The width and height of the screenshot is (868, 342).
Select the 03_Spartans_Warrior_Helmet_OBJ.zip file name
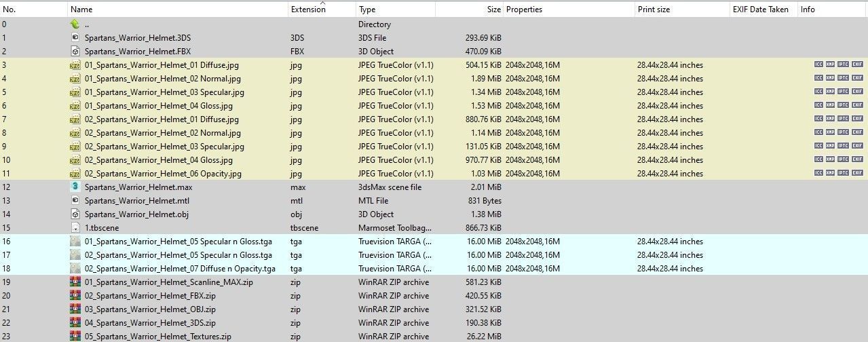tap(150, 309)
